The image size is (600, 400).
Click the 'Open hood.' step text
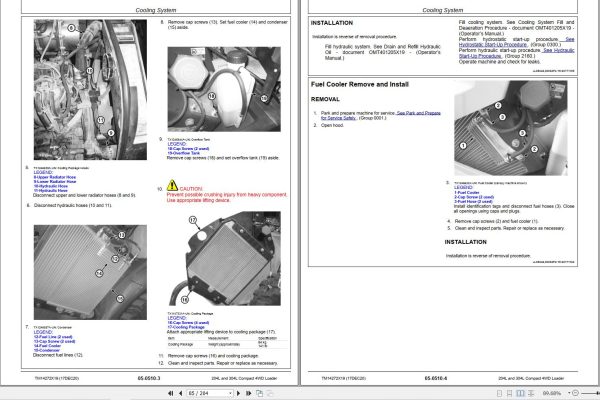(x=332, y=125)
